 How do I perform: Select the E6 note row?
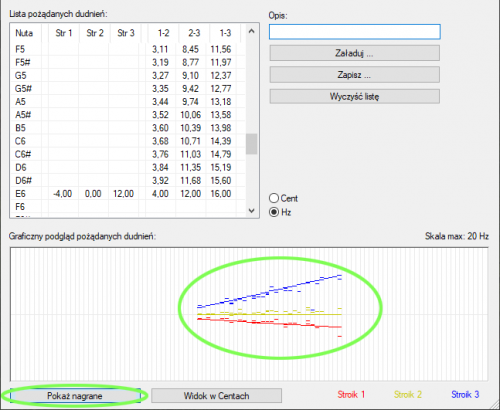128,194
